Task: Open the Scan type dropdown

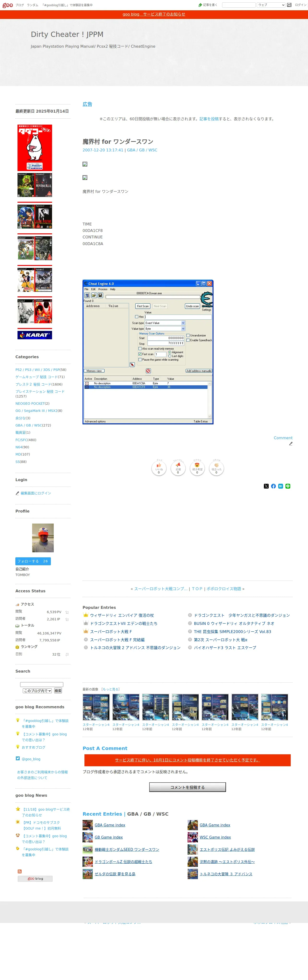Action: tap(165, 323)
